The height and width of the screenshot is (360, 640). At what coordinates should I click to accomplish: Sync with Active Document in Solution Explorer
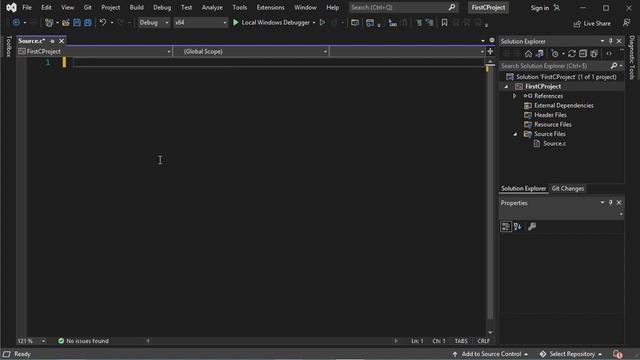coord(572,54)
